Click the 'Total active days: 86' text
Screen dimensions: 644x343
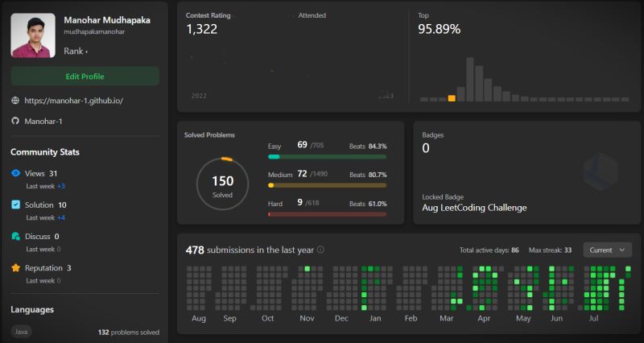pyautogui.click(x=489, y=250)
